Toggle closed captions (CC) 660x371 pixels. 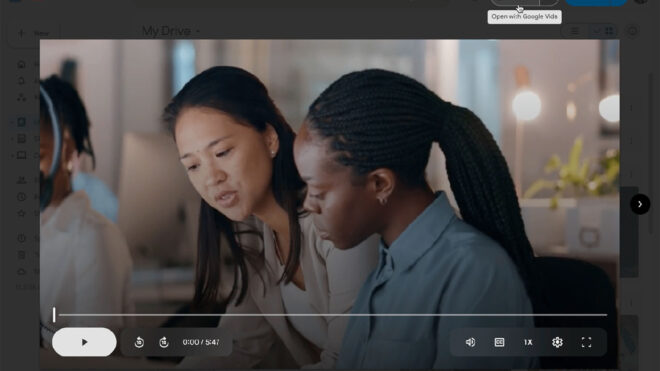click(499, 342)
